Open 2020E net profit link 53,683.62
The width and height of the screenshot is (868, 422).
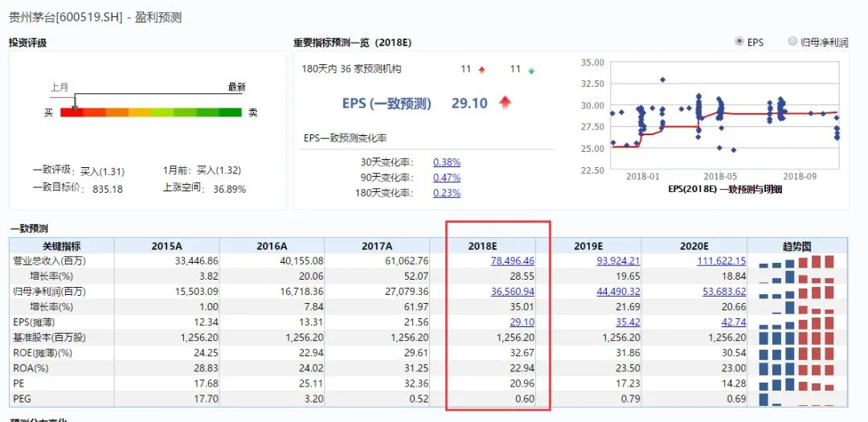pos(724,291)
